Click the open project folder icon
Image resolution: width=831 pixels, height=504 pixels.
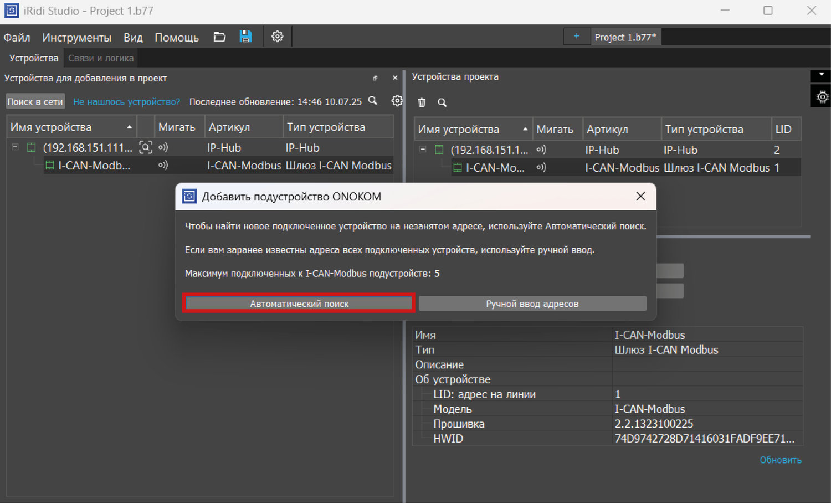pos(219,37)
